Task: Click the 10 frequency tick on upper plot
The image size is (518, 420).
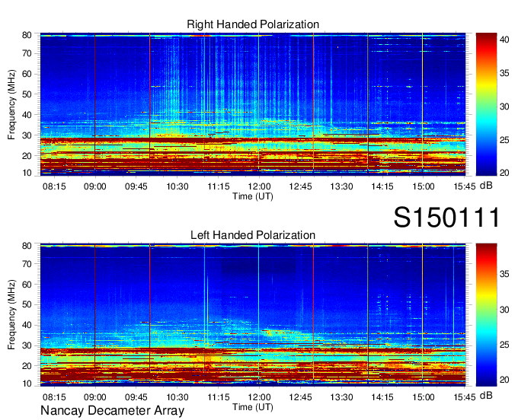Action: point(27,173)
